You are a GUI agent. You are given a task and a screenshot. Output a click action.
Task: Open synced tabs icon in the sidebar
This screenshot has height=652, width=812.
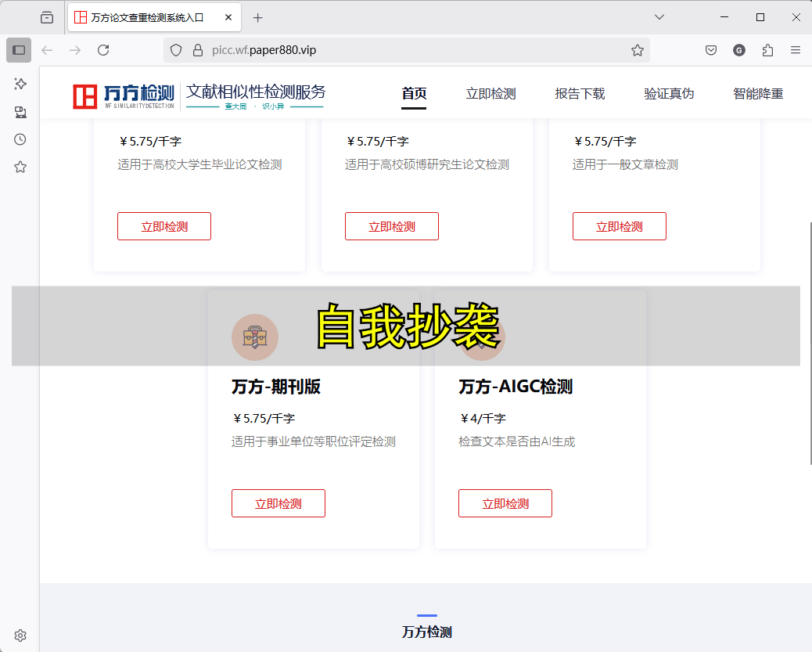pyautogui.click(x=20, y=112)
